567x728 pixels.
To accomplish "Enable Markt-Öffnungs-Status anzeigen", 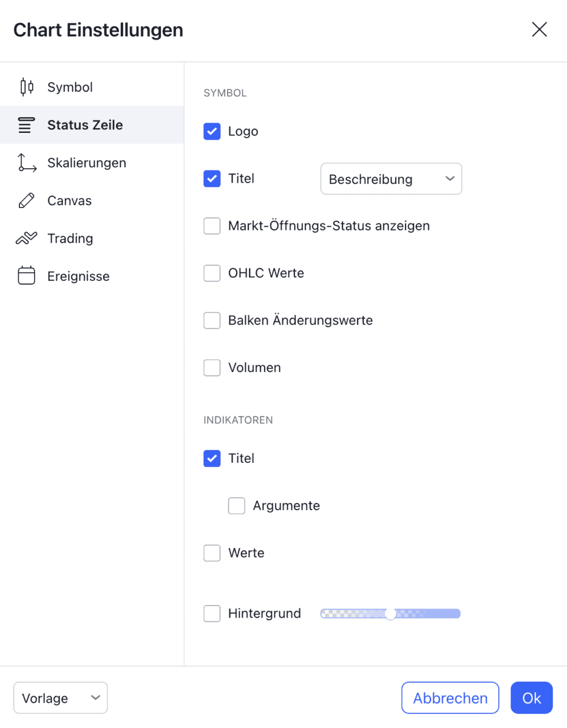I will coord(212,226).
